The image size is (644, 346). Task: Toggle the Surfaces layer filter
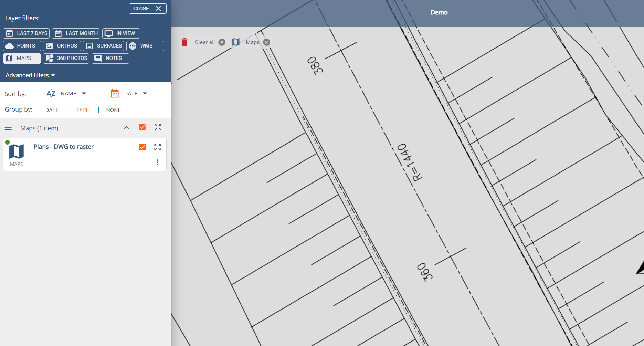point(103,46)
